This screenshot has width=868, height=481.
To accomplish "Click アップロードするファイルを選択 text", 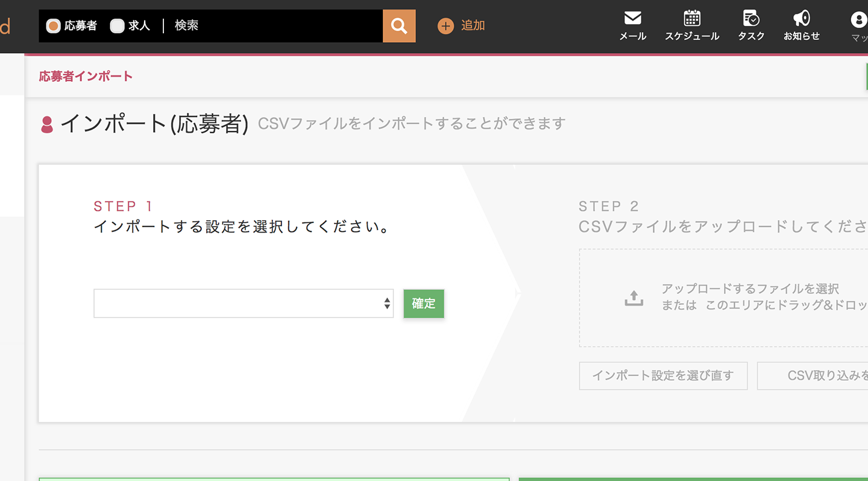I will (750, 289).
